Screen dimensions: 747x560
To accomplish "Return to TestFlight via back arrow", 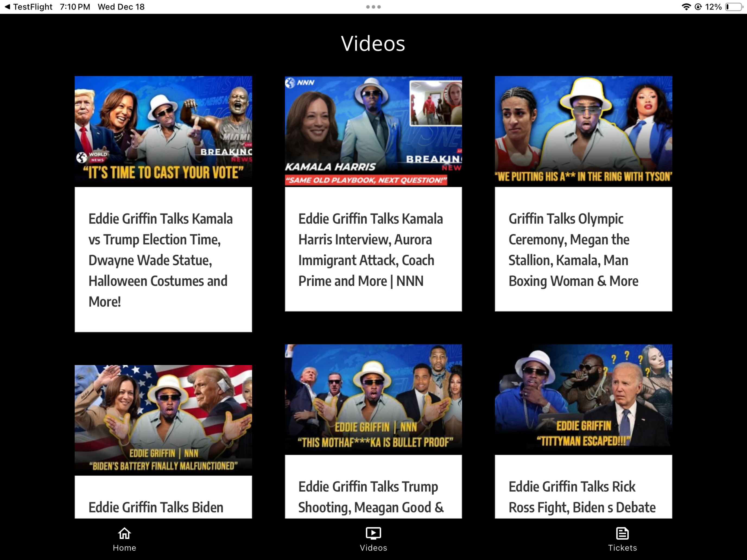I will tap(29, 7).
